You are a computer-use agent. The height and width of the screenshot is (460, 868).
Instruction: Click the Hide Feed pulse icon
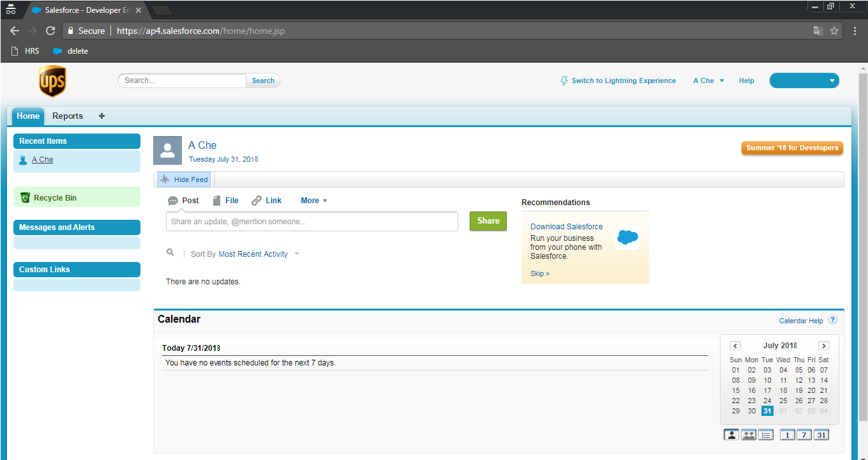pos(165,180)
